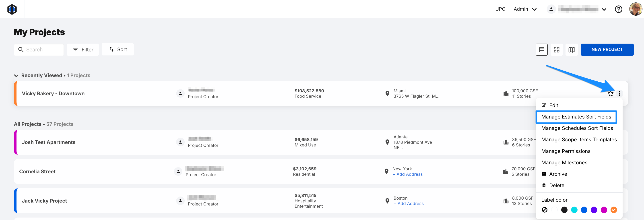Switch to grid view layout
Image resolution: width=644 pixels, height=220 pixels.
(556, 50)
